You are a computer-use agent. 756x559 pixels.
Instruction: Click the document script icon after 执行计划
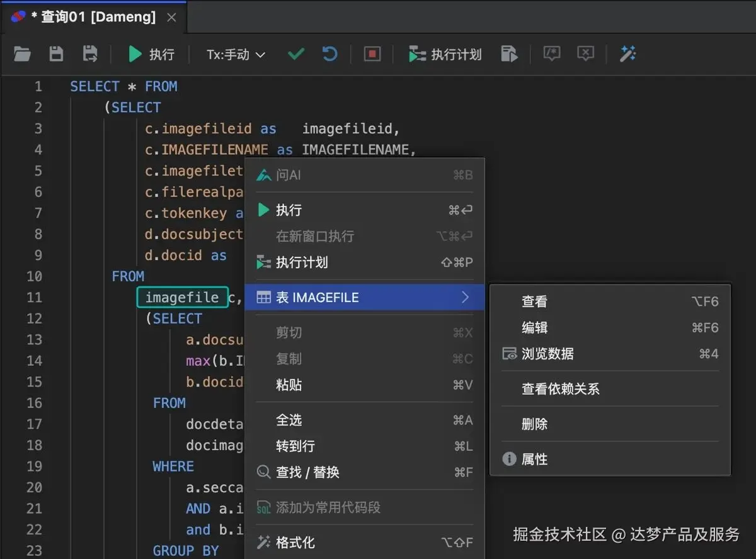[509, 54]
